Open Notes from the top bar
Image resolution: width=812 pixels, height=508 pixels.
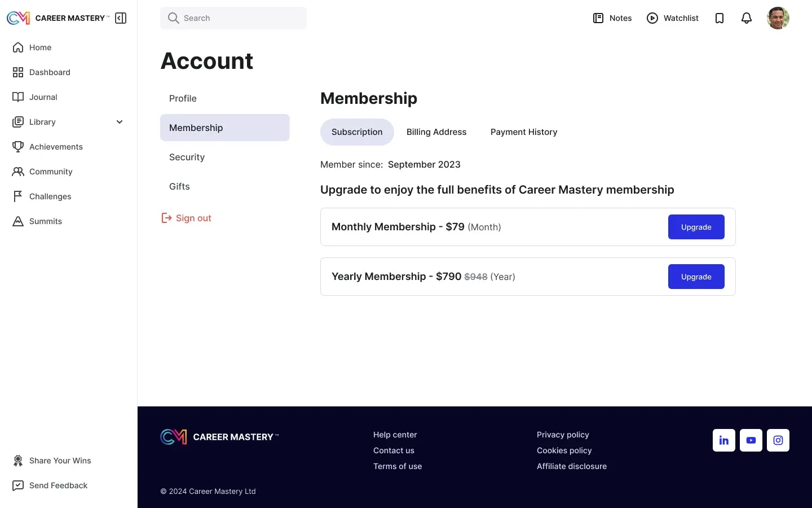pos(612,18)
